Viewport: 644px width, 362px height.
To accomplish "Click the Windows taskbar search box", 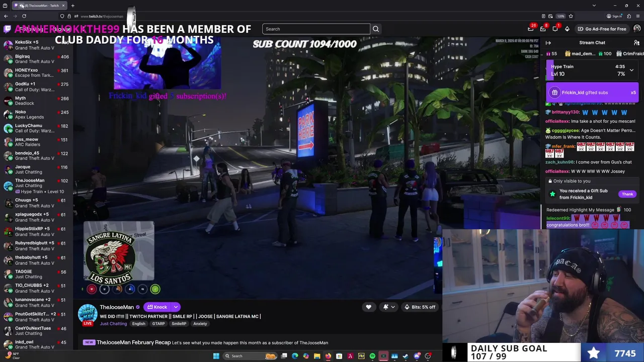I will (x=249, y=356).
